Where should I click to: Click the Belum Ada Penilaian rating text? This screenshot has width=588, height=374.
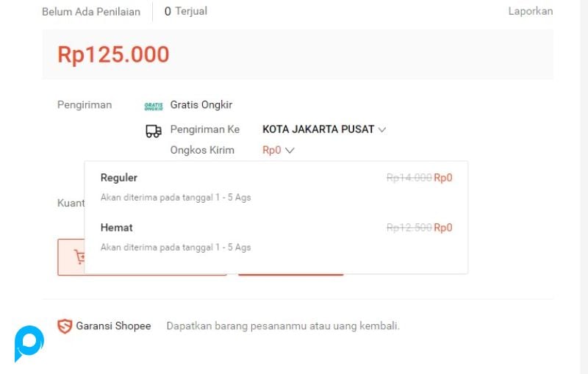tap(91, 12)
